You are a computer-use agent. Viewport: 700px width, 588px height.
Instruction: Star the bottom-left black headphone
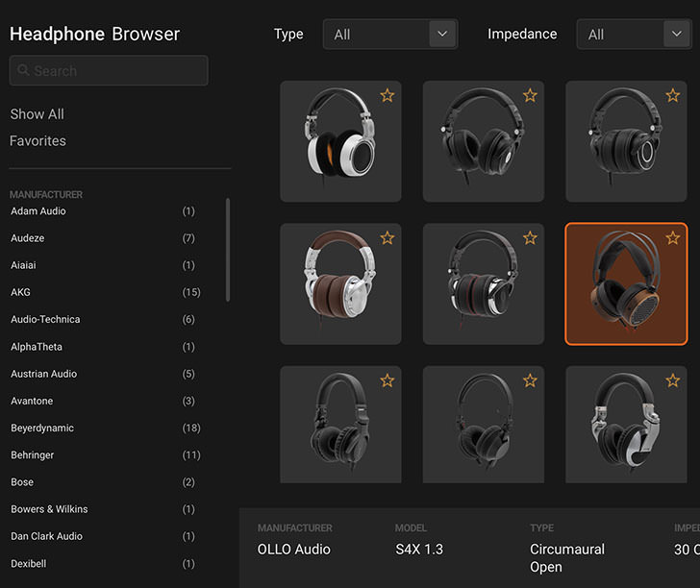(387, 380)
